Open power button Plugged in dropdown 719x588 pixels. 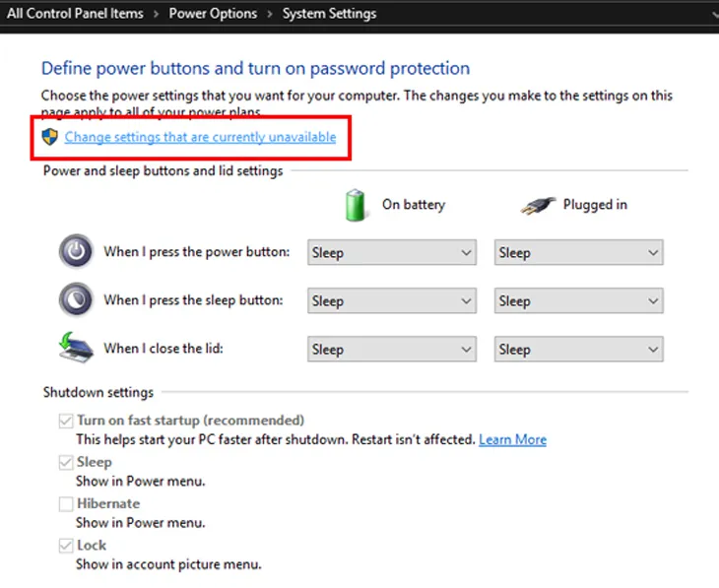(x=578, y=253)
